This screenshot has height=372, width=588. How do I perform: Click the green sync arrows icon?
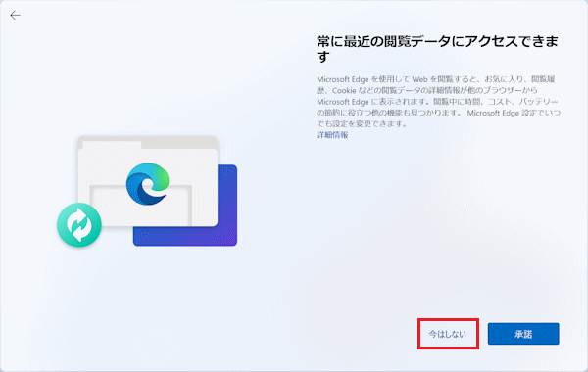point(79,225)
